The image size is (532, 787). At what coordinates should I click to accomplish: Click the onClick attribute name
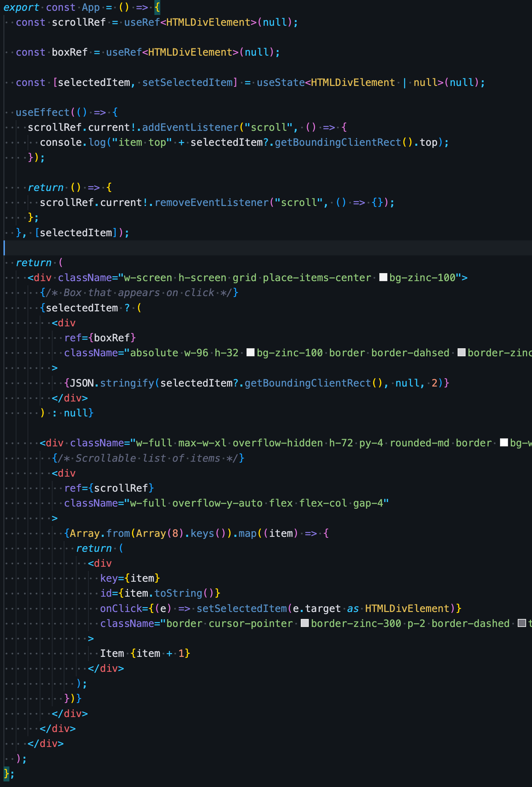121,608
